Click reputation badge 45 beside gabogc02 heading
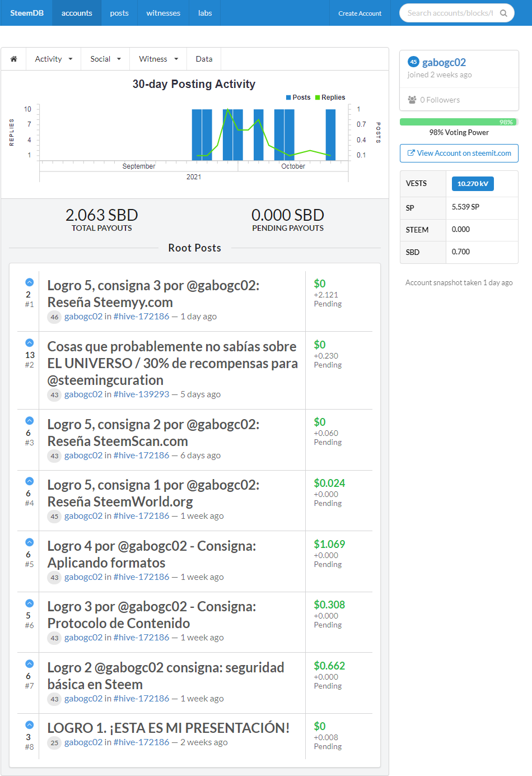The width and height of the screenshot is (532, 776). (413, 62)
